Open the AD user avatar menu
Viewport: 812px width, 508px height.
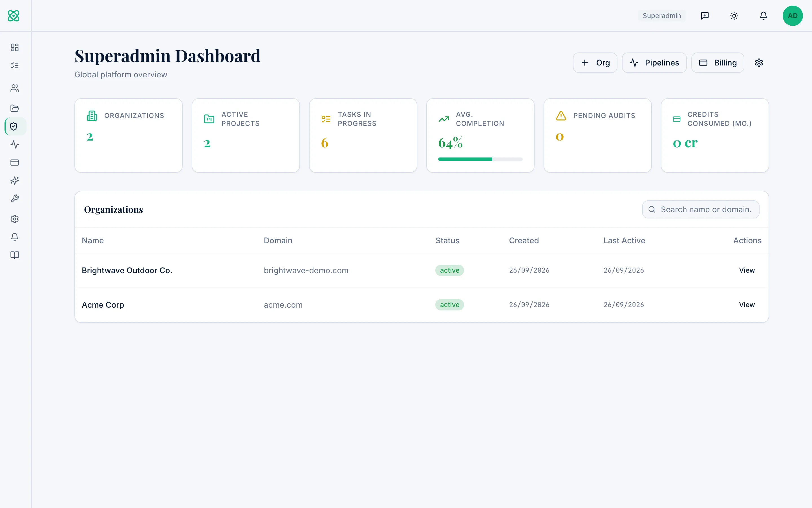[x=793, y=16]
